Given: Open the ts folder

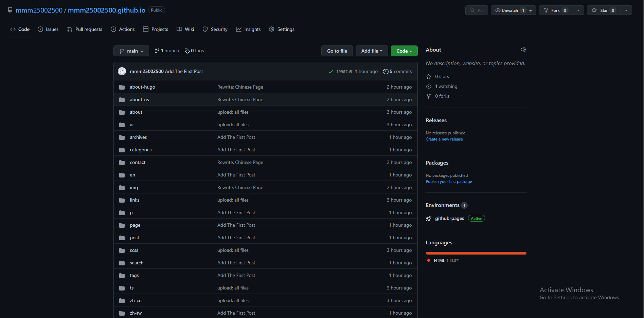Looking at the screenshot, I should (132, 288).
